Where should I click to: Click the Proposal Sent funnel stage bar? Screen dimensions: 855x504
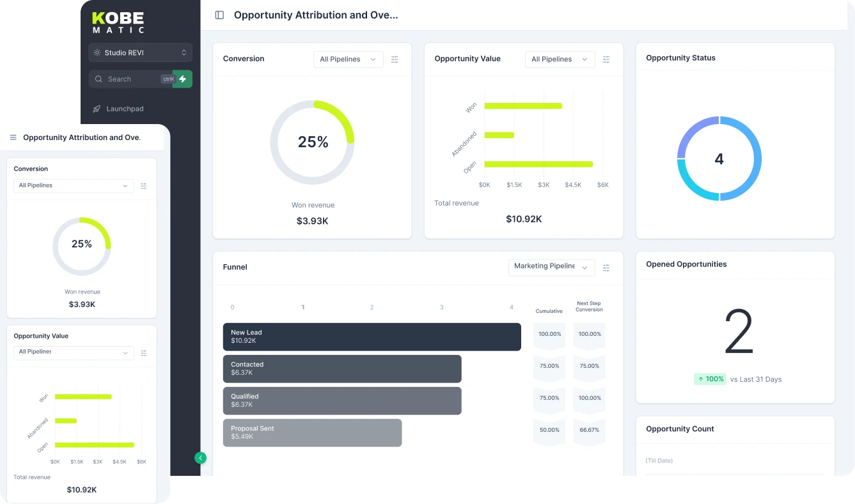click(x=312, y=433)
